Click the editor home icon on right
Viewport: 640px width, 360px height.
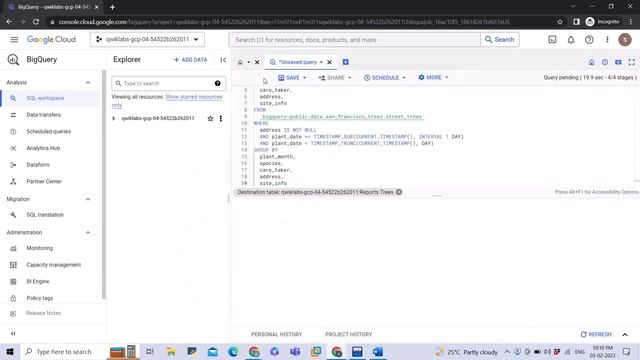coord(591,62)
